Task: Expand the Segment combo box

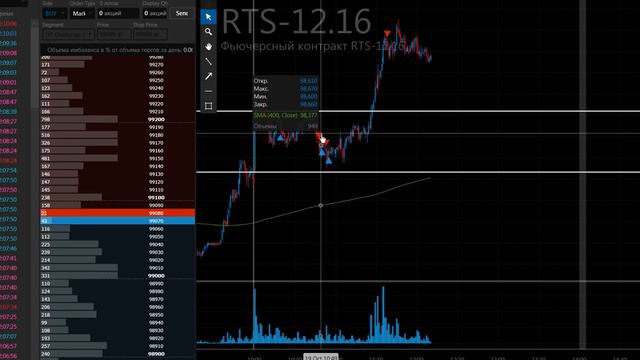Action: pos(68,35)
